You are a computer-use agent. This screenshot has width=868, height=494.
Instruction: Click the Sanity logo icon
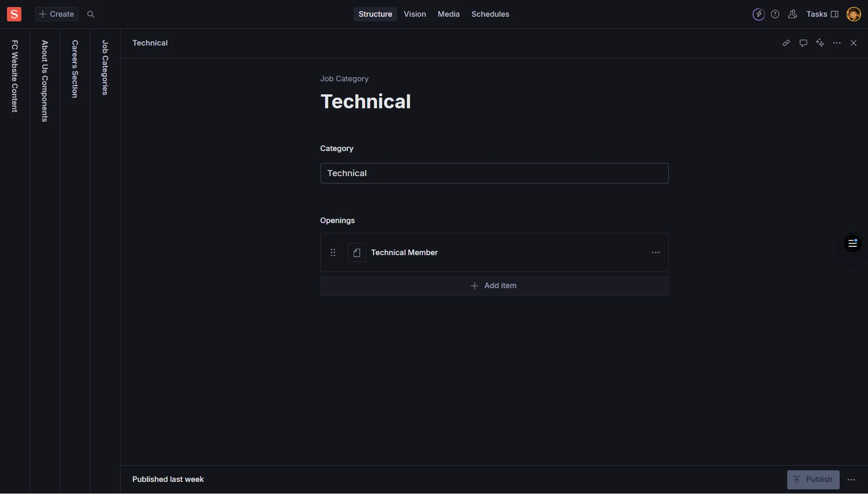(14, 14)
